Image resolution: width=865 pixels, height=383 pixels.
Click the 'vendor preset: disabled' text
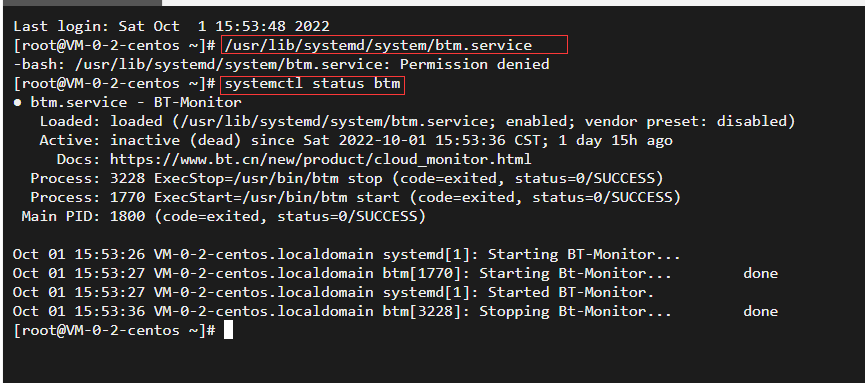pos(690,121)
